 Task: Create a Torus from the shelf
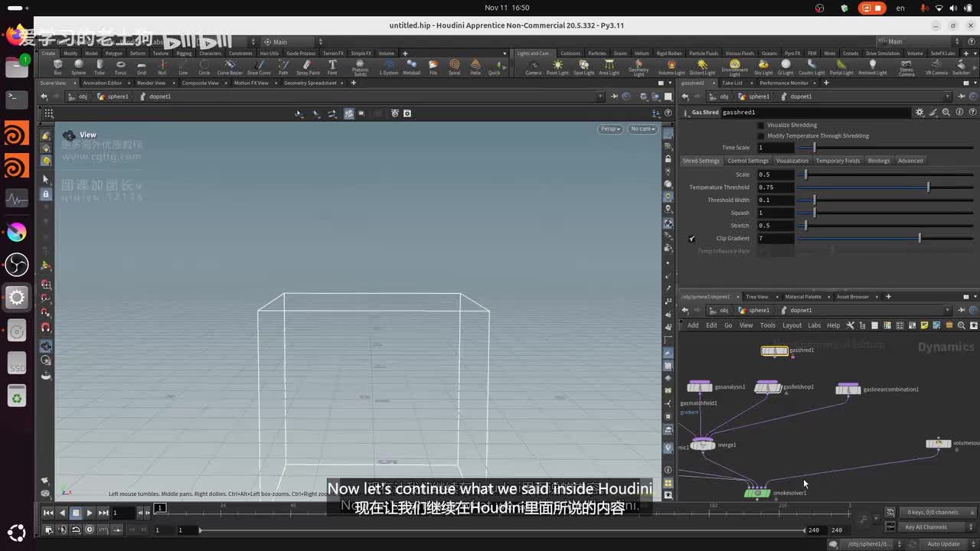[120, 67]
